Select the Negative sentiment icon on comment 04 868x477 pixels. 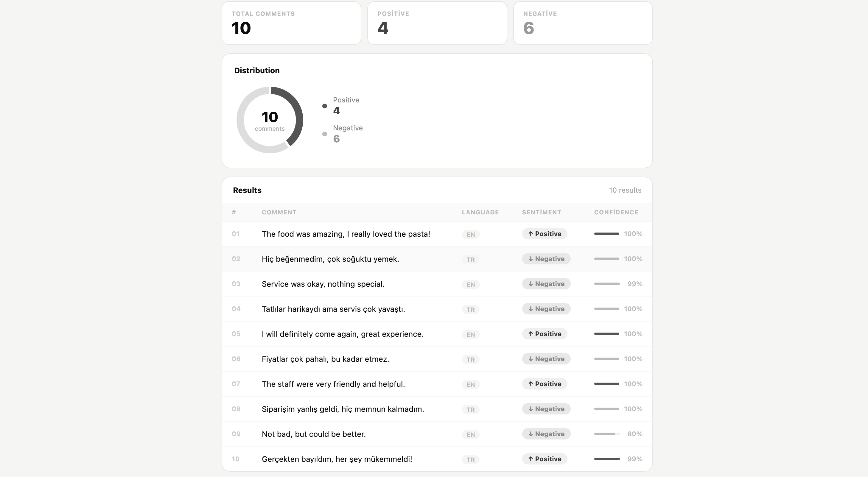(x=546, y=308)
